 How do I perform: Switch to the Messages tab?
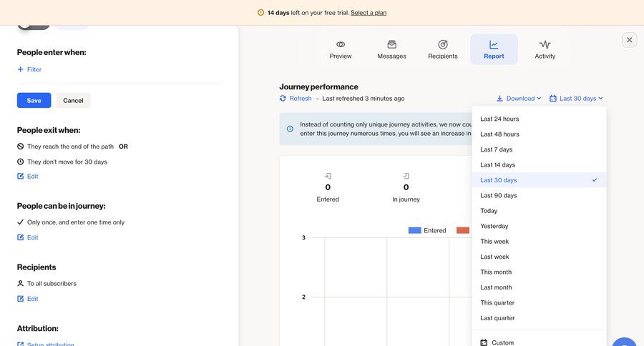(x=391, y=49)
